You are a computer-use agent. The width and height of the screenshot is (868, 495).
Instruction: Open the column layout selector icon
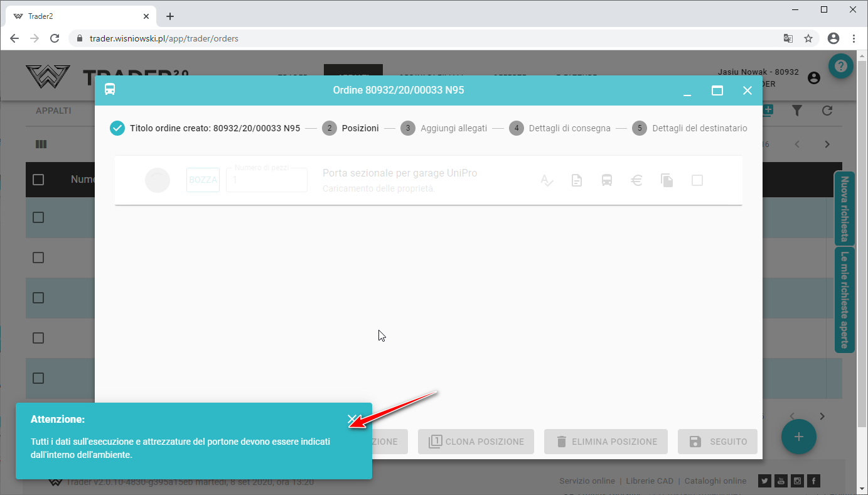(x=41, y=144)
